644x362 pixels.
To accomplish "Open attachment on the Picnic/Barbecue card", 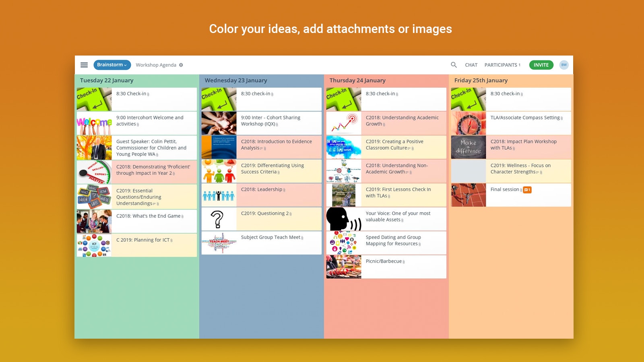I will (x=403, y=261).
